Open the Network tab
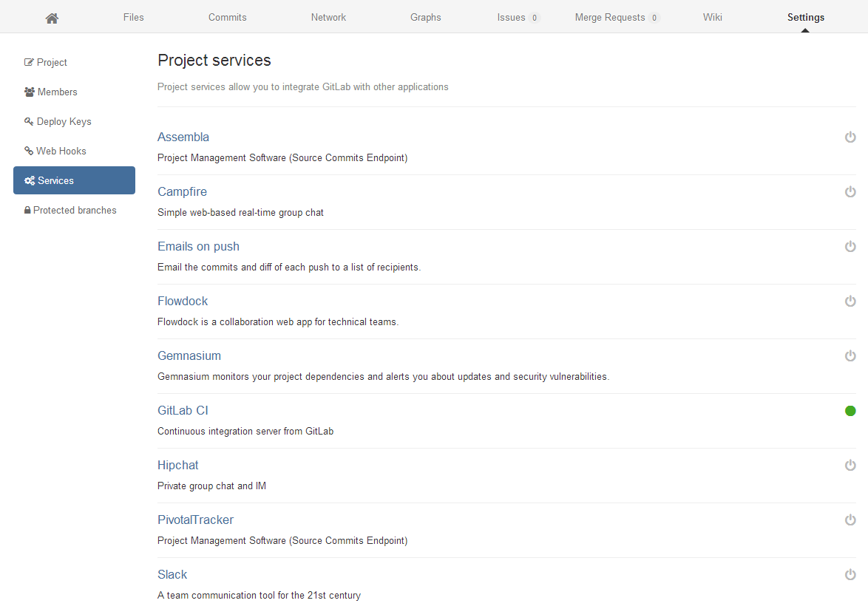The width and height of the screenshot is (868, 606). coord(328,17)
